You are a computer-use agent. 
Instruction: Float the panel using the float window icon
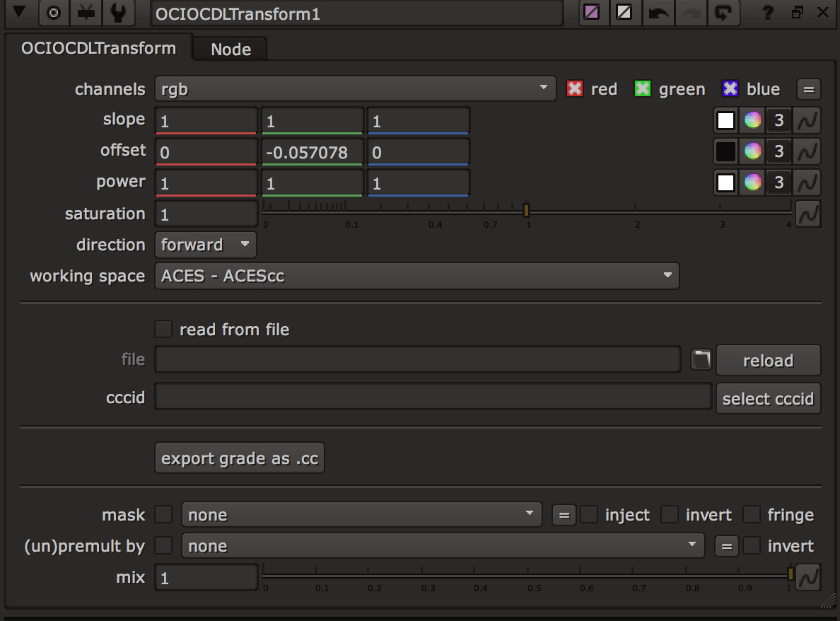tap(797, 13)
